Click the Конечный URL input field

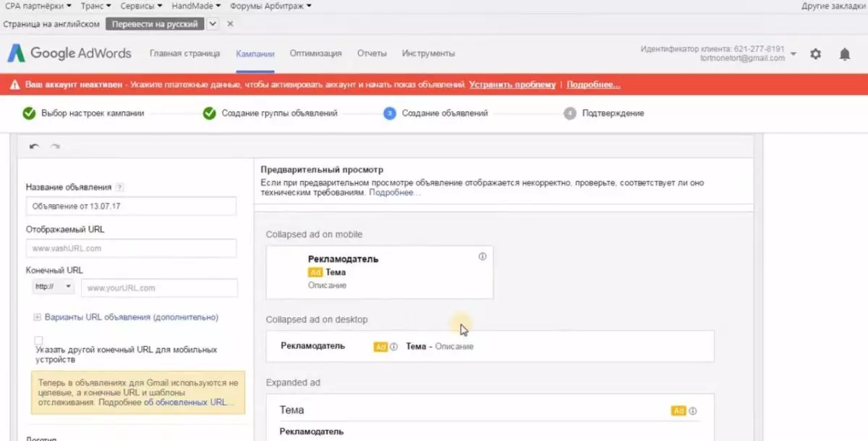tap(158, 287)
